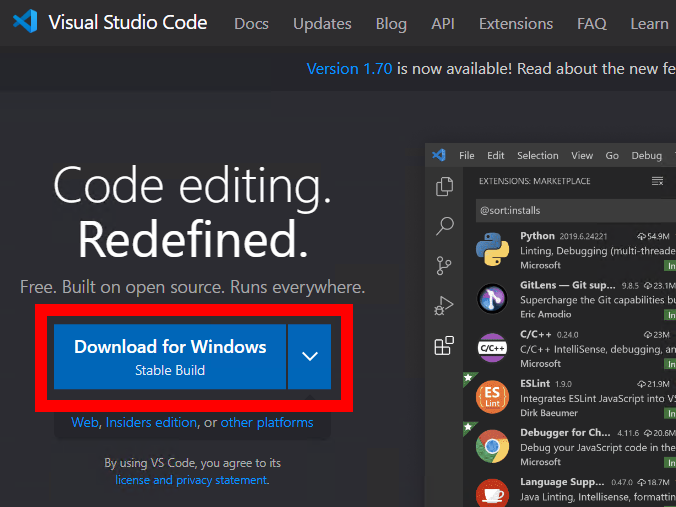
Task: Click the Search magnifier icon in the activity bar
Action: [x=444, y=225]
